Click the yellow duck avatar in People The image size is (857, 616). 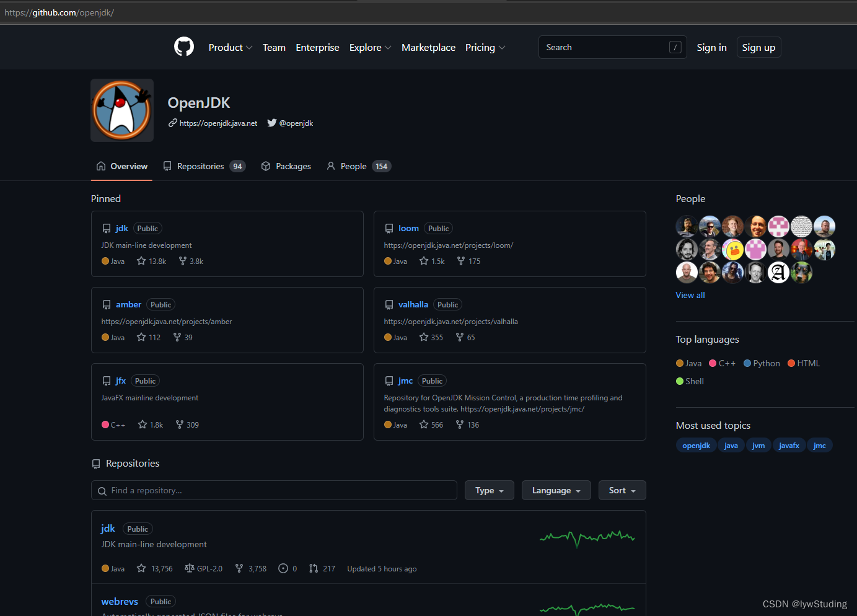tap(732, 249)
